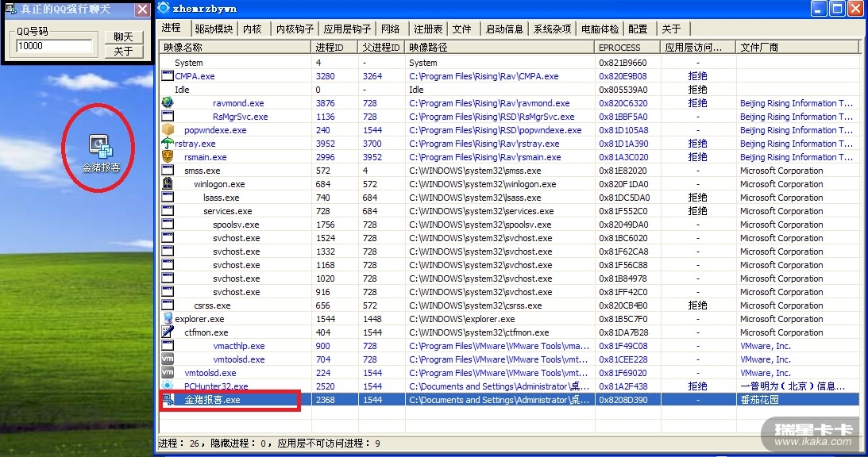This screenshot has width=868, height=457.
Task: Click the ravmond.exe globe icon
Action: coord(168,102)
